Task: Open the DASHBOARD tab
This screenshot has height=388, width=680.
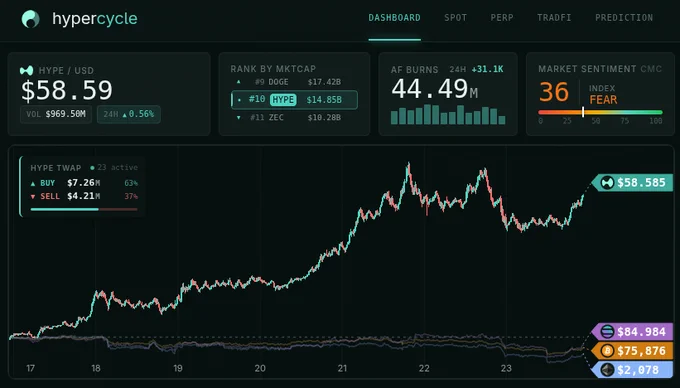Action: pyautogui.click(x=394, y=18)
